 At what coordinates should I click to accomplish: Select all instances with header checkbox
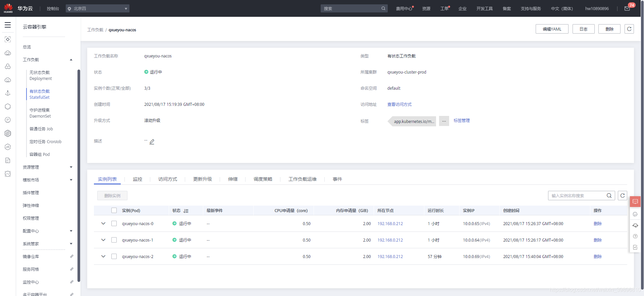[x=114, y=210]
